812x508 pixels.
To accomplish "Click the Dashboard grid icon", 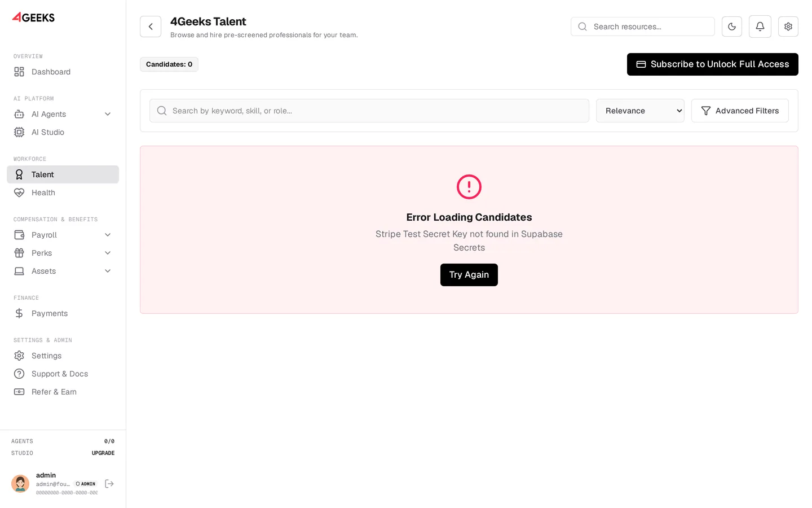I will pos(19,72).
